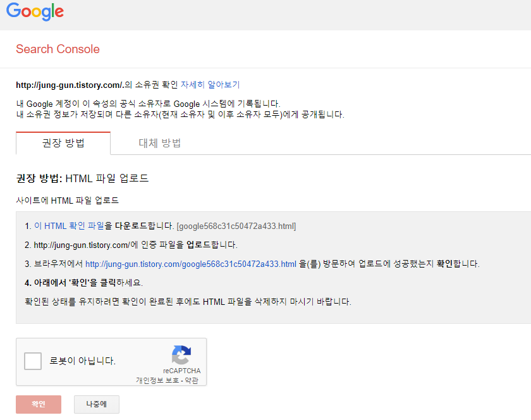Click the Google logo

pos(35,11)
